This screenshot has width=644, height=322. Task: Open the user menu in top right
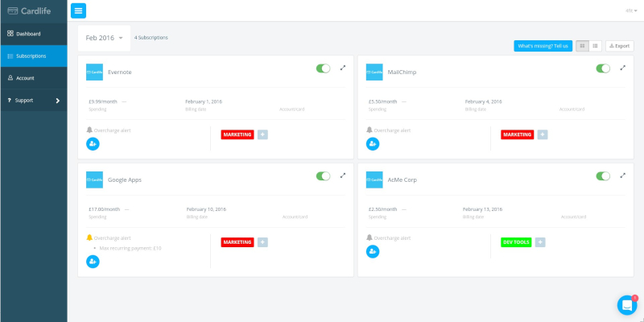tap(630, 10)
